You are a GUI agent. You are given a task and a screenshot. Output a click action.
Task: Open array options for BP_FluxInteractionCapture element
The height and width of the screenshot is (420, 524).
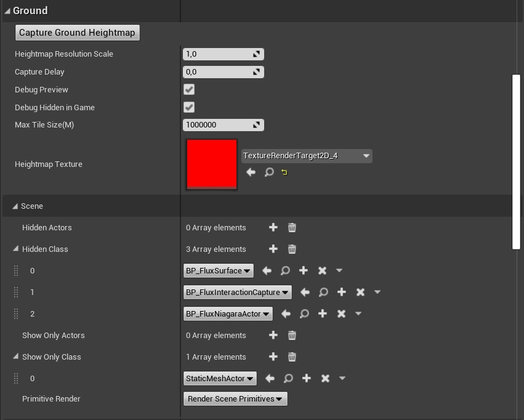377,292
